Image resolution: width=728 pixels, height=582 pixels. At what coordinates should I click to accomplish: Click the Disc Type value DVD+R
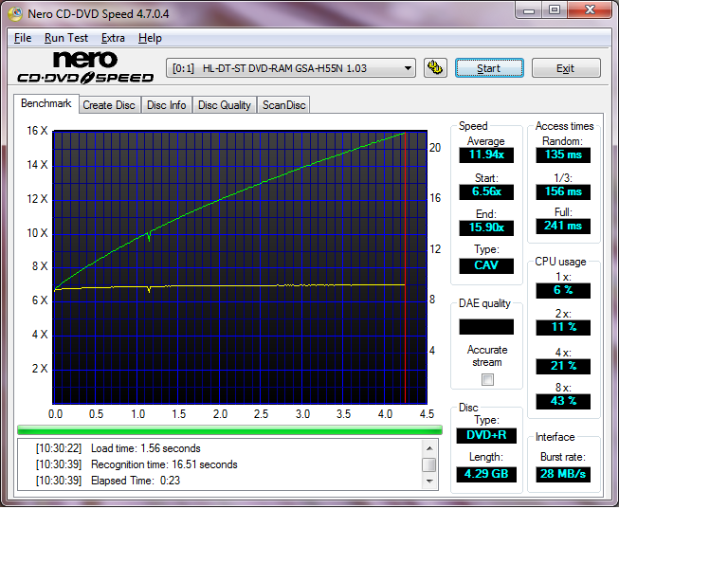(486, 435)
